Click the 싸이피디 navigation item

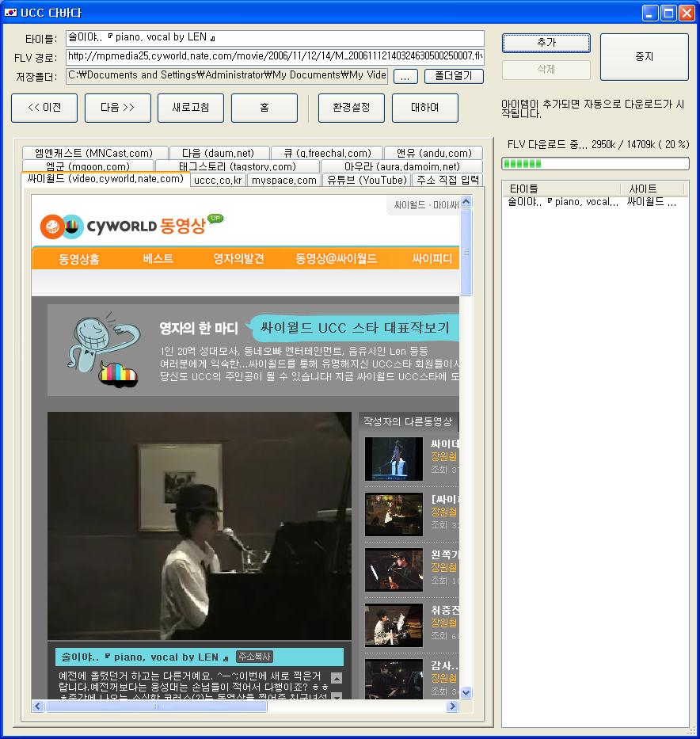pyautogui.click(x=432, y=258)
